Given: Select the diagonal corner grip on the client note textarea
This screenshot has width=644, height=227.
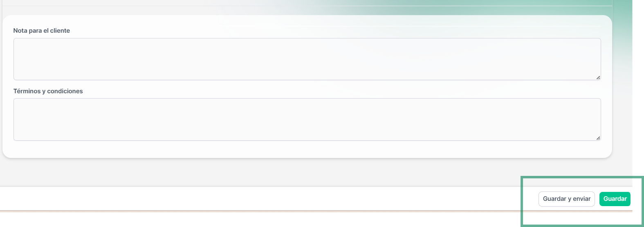Looking at the screenshot, I should click(598, 77).
